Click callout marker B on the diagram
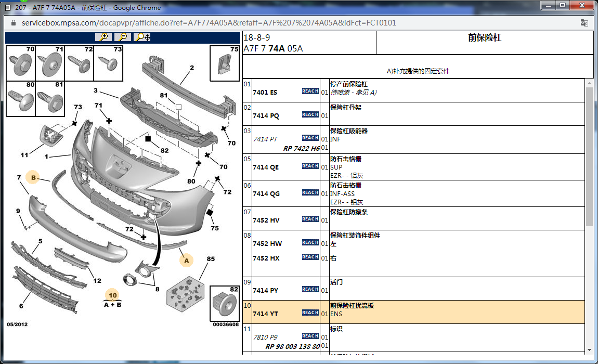 (33, 177)
